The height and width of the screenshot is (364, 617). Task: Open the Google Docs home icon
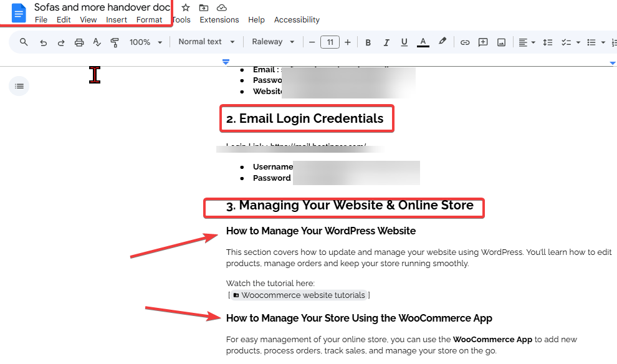pos(19,13)
